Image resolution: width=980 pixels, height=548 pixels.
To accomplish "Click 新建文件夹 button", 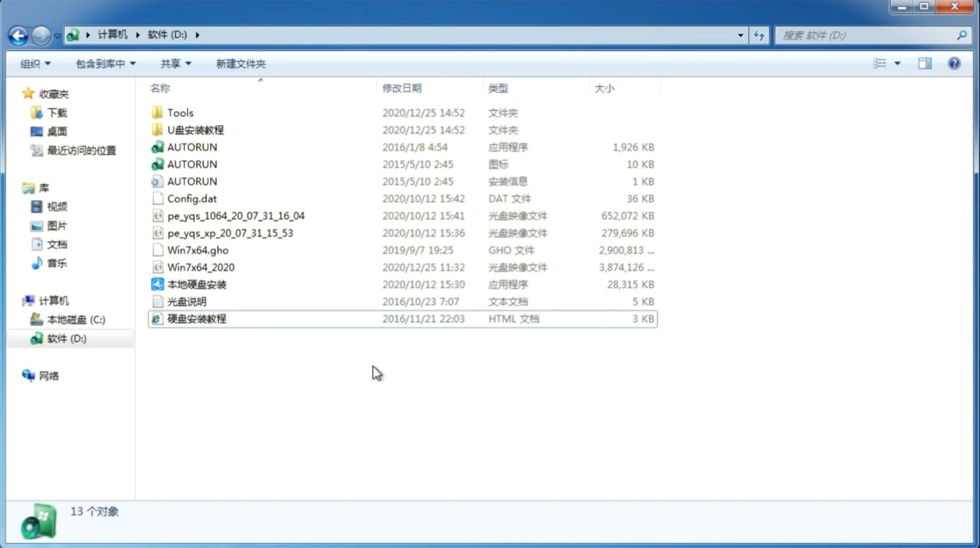I will coord(241,63).
